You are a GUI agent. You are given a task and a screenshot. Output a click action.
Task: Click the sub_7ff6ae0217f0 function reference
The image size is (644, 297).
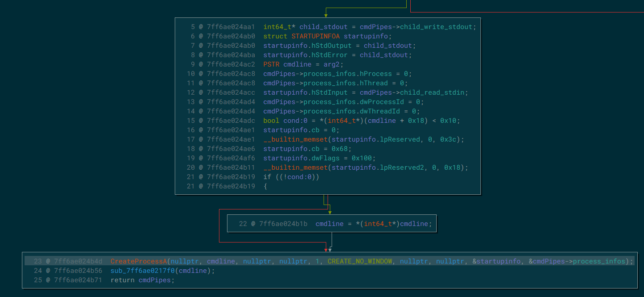point(143,271)
